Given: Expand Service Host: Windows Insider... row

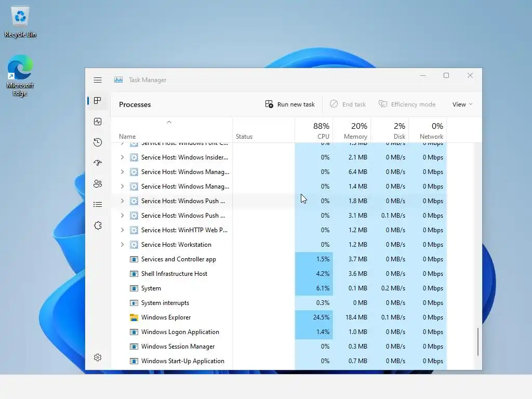Looking at the screenshot, I should 122,157.
